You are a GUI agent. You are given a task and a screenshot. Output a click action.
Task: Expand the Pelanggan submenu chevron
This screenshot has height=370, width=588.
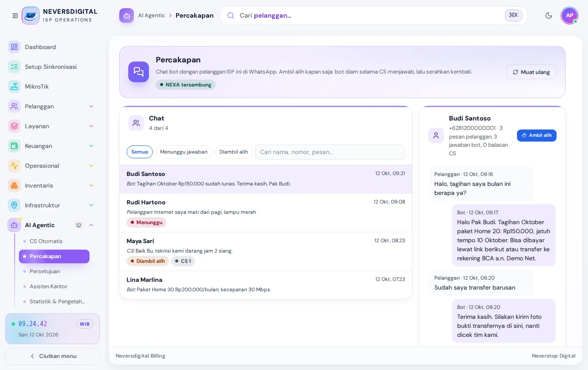tap(91, 106)
